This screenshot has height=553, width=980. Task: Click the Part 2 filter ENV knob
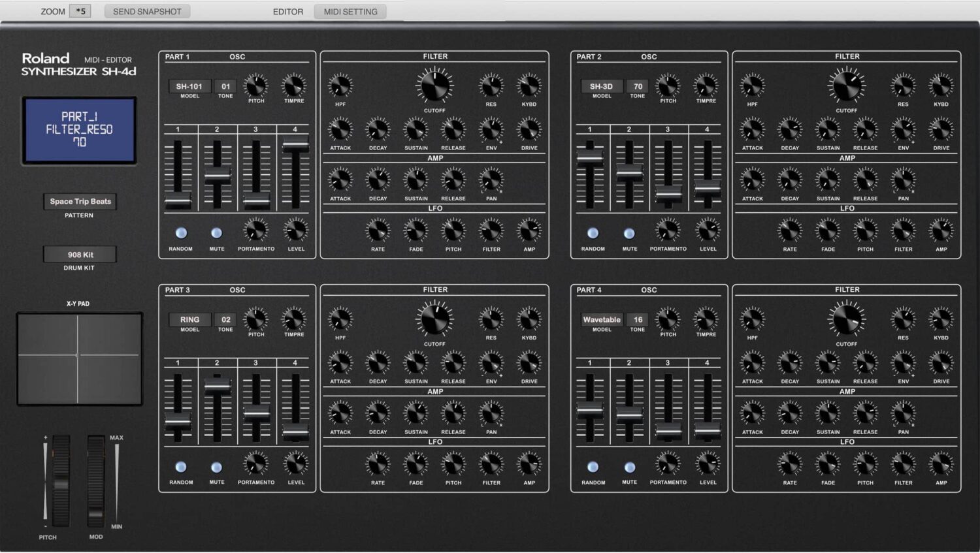(904, 129)
